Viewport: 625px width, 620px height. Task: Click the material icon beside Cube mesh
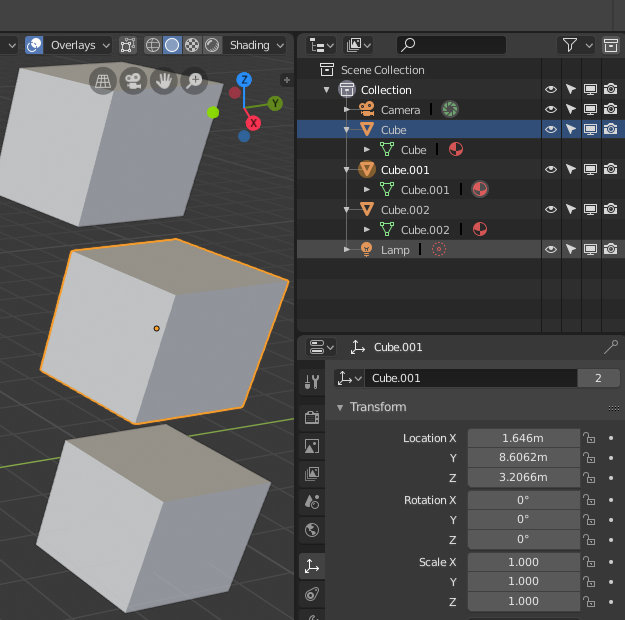pyautogui.click(x=456, y=150)
